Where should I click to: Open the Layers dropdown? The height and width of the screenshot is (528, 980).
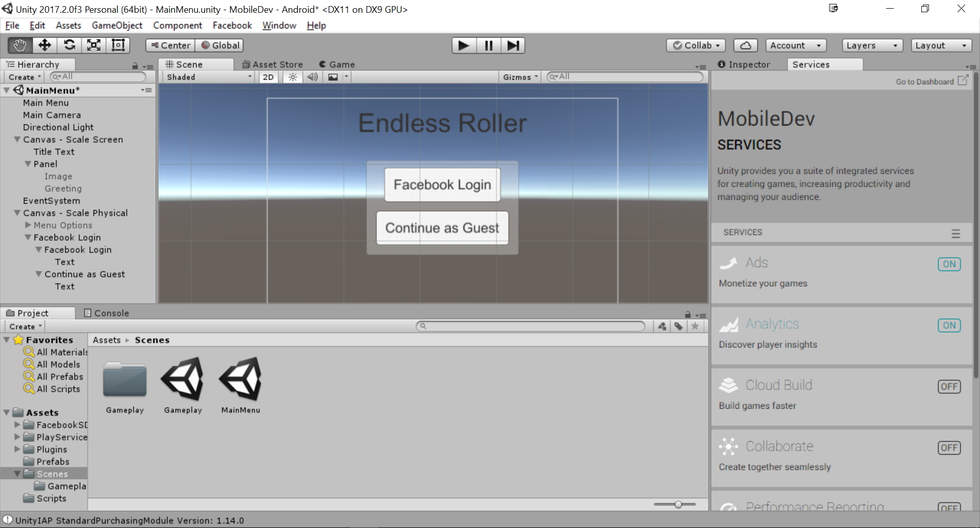872,45
